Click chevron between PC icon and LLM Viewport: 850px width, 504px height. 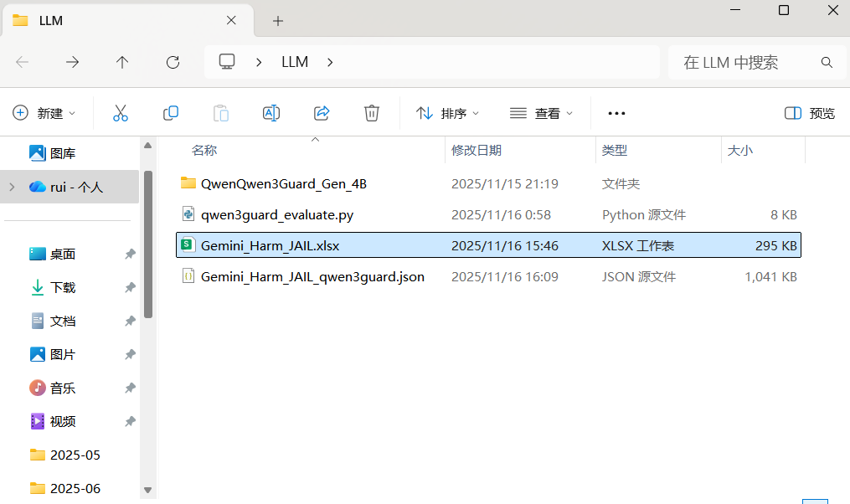259,62
